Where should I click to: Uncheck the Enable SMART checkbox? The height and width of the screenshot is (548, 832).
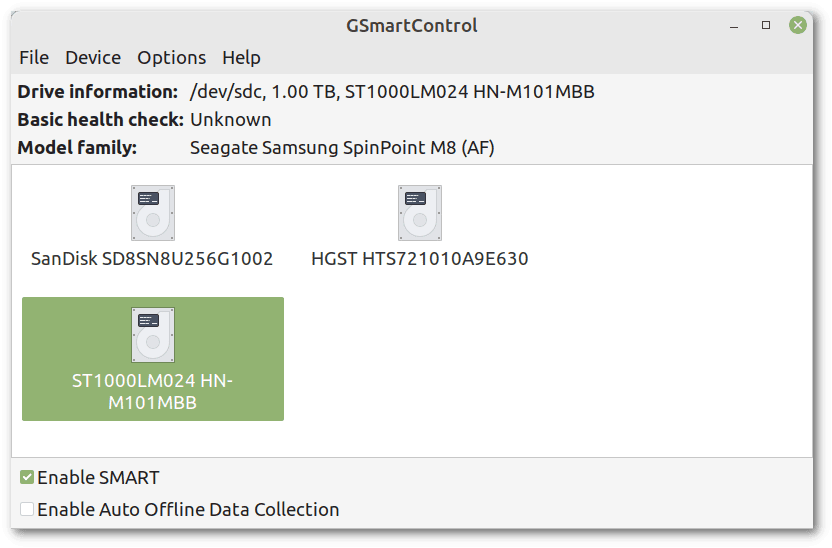pos(27,478)
